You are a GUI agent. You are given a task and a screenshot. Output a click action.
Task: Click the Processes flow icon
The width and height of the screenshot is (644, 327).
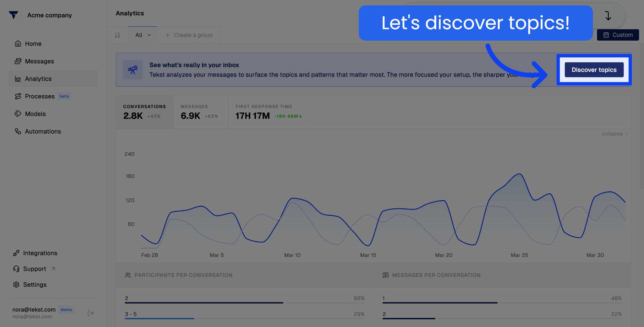point(18,96)
